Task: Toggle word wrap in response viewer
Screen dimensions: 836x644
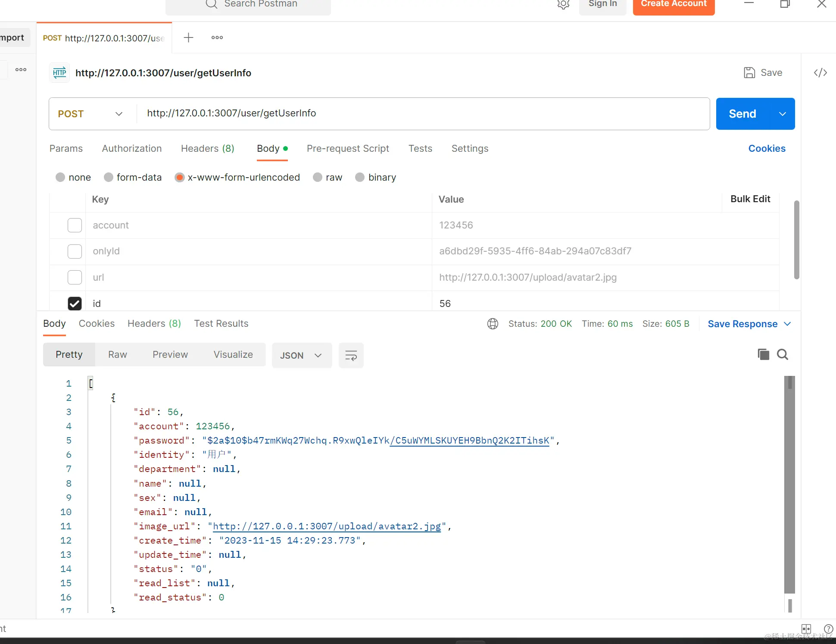Action: click(351, 355)
